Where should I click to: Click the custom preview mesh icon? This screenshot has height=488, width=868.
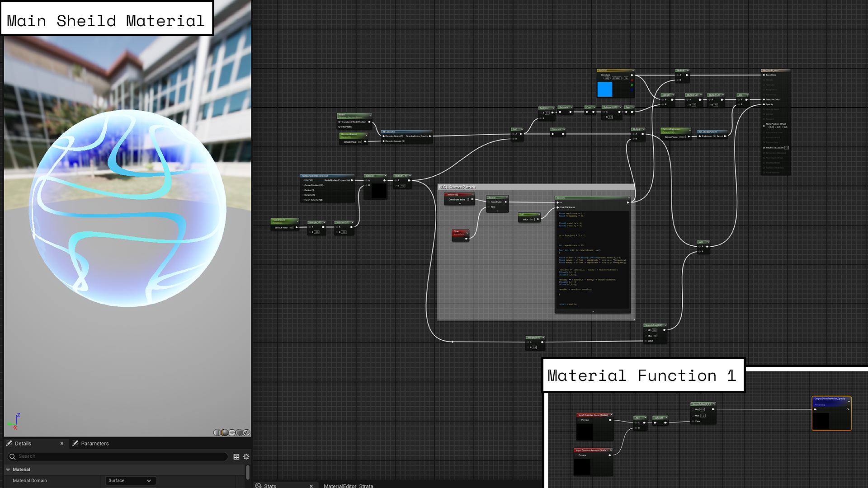tap(246, 432)
